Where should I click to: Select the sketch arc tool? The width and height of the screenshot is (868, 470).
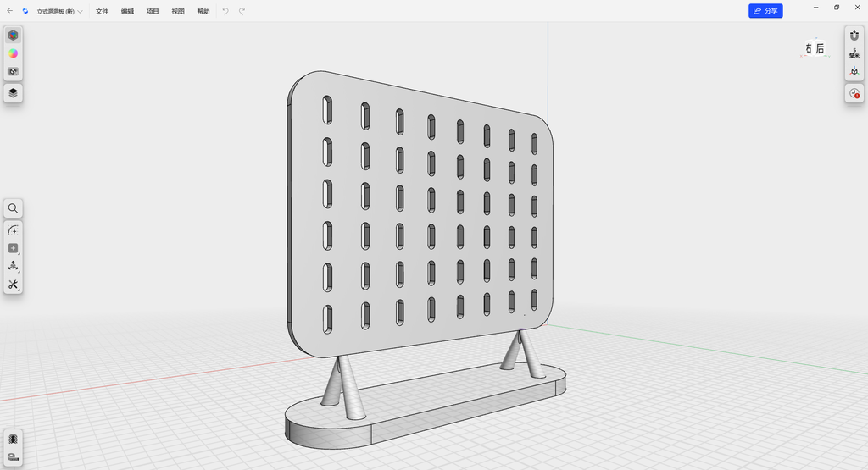pos(14,230)
